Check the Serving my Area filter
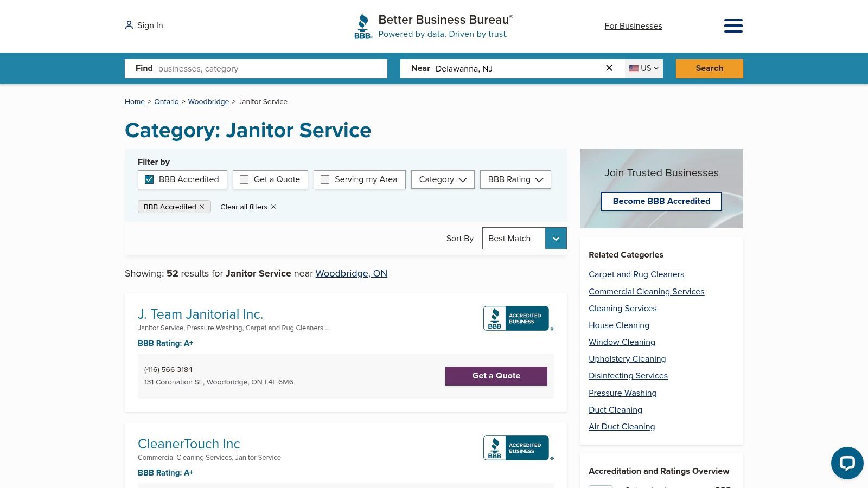 click(325, 179)
